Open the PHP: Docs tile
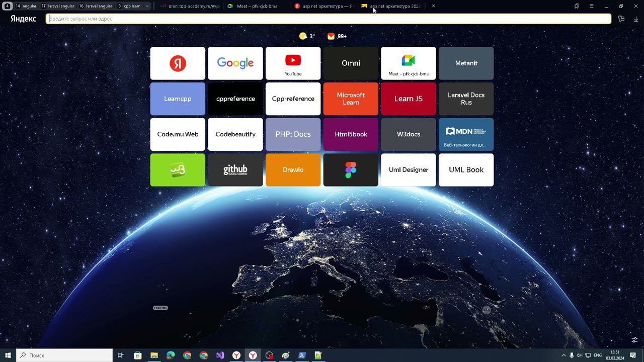The height and width of the screenshot is (362, 644). (293, 134)
